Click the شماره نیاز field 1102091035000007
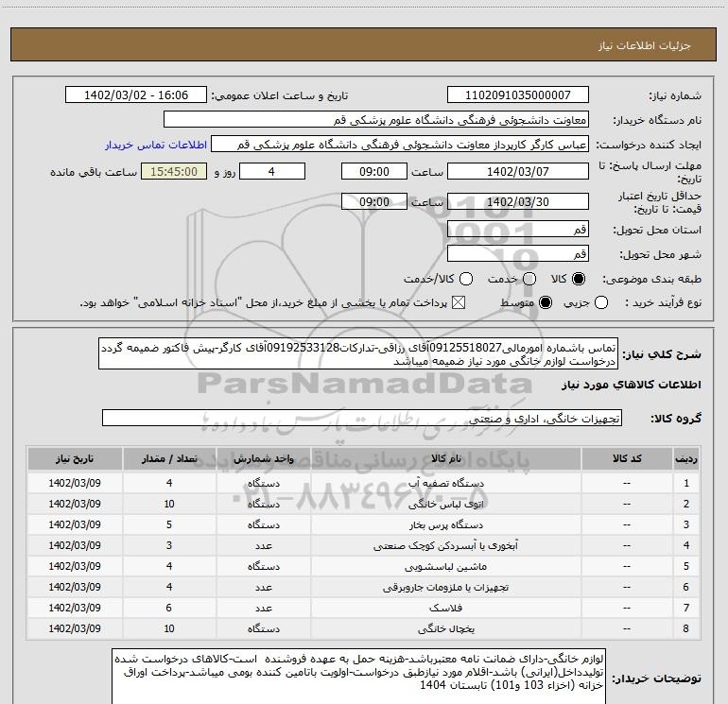Screen dimensions: 728x704 pyautogui.click(x=518, y=95)
